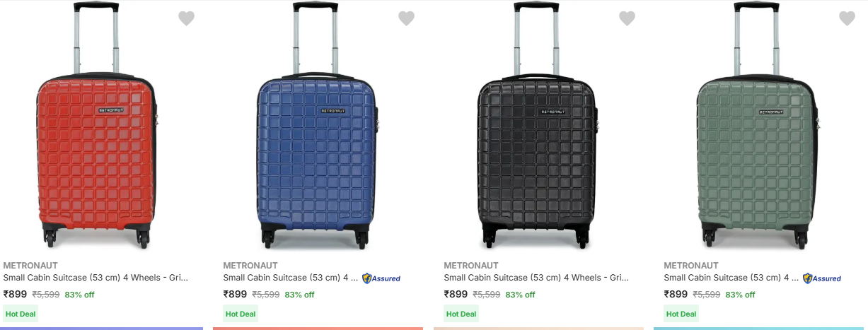Click Hot Deal tag under blue suitcase

coord(241,314)
